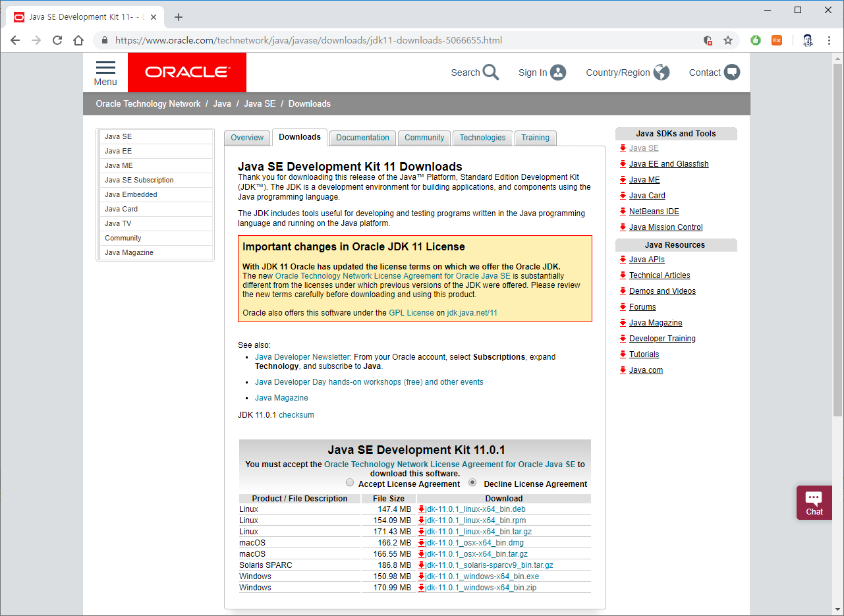Screen dimensions: 844x616
Task: Switch to the Technologies tab
Action: [x=482, y=138]
